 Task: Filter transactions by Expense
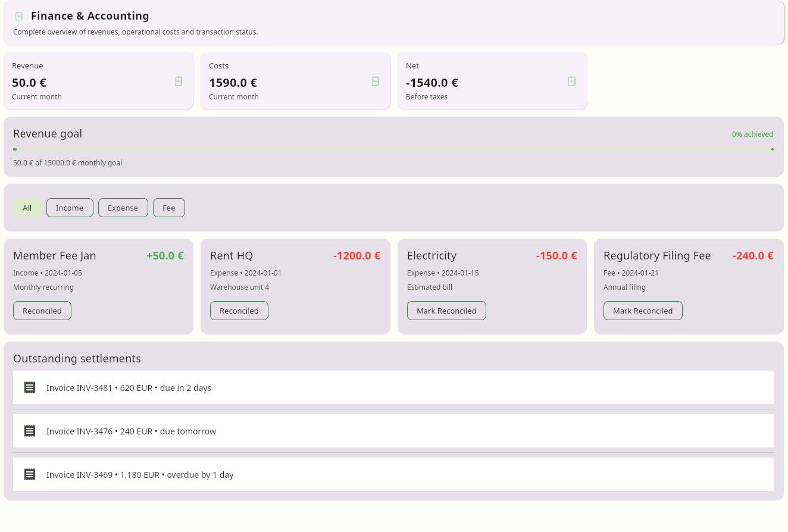point(123,208)
